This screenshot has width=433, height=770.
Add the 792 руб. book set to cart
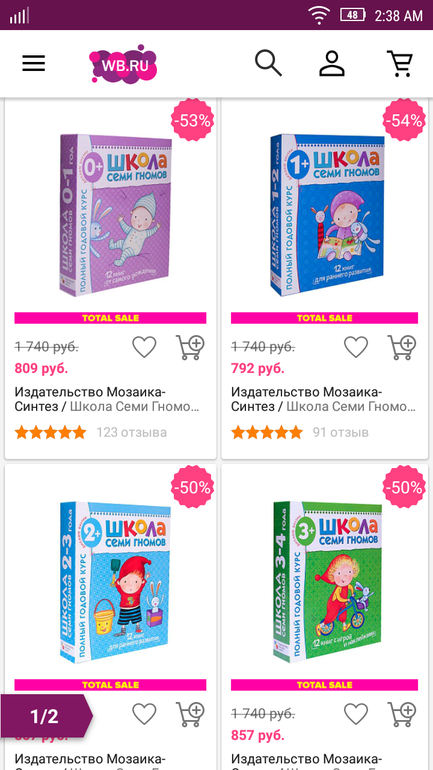402,347
